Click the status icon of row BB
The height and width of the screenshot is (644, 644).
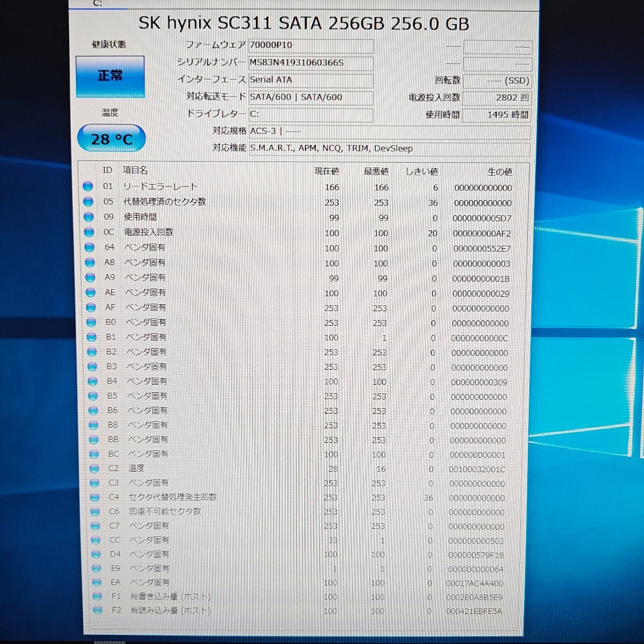point(94,440)
